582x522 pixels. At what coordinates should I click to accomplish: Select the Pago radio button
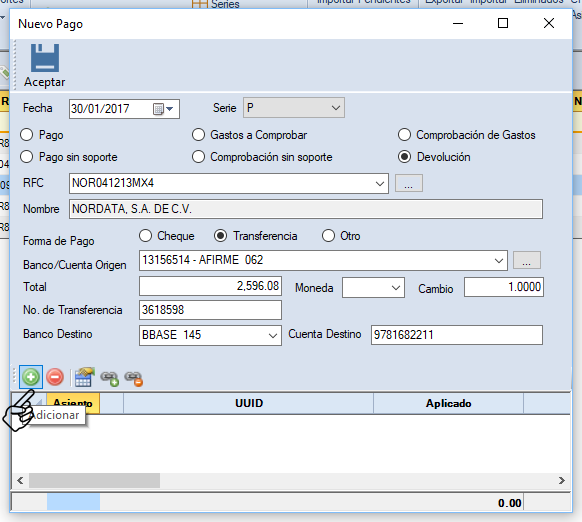[27, 135]
